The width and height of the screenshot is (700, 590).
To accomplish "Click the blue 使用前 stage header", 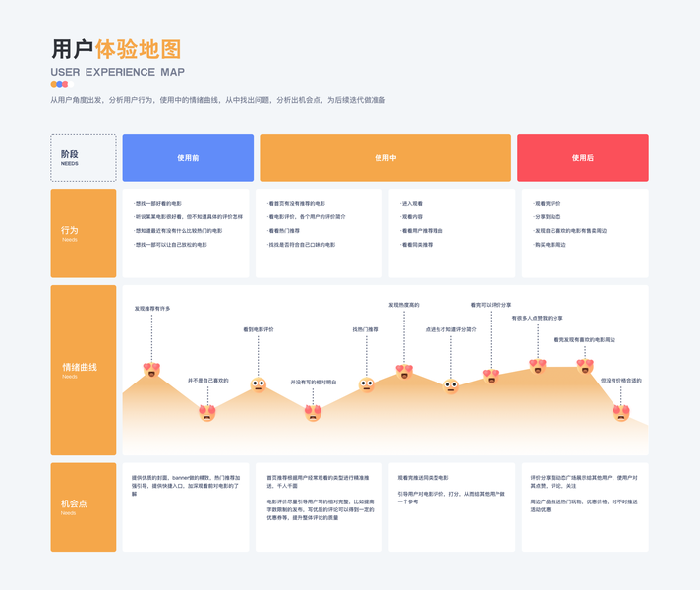I will click(188, 157).
